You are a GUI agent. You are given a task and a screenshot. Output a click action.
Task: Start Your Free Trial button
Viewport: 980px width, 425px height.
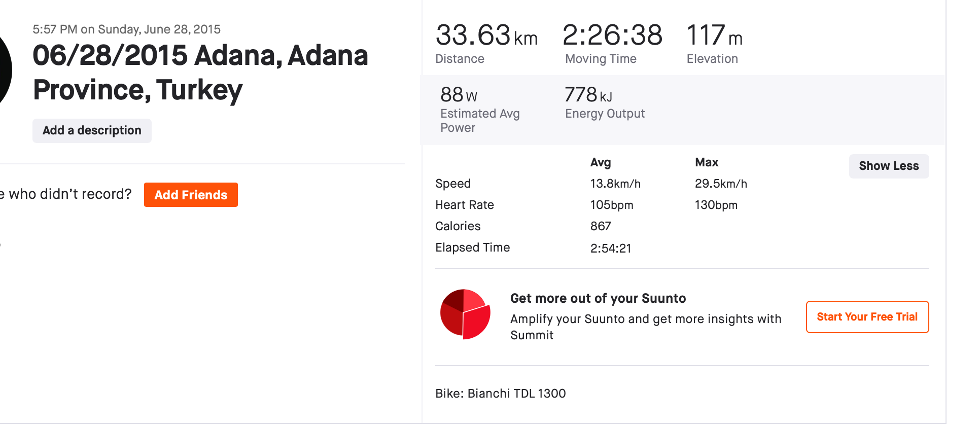[867, 317]
